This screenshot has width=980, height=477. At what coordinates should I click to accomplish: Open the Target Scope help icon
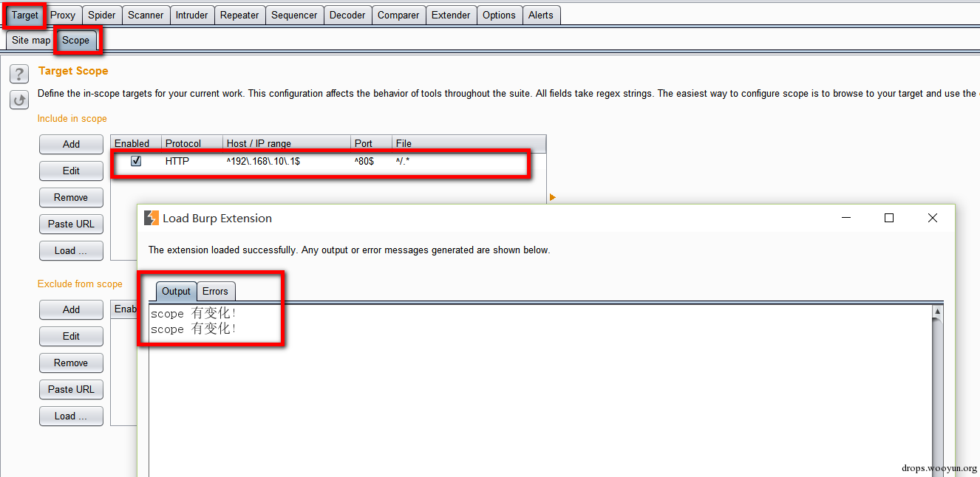pyautogui.click(x=19, y=73)
